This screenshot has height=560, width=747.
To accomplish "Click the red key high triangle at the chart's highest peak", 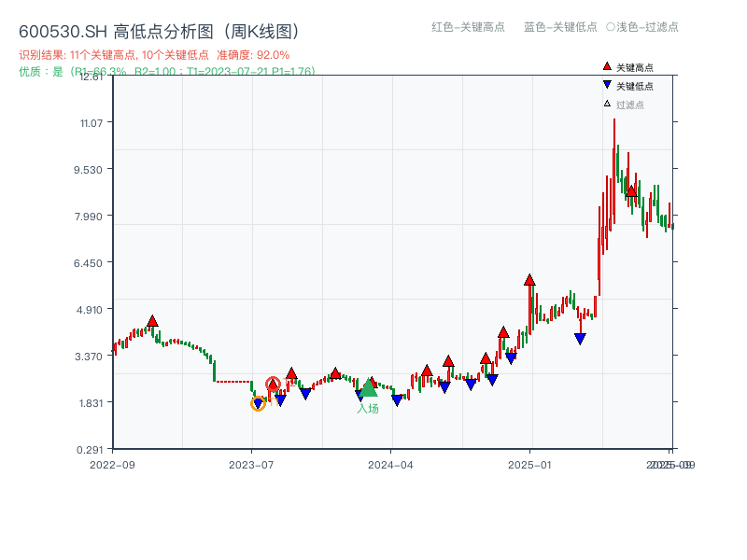I will point(631,191).
